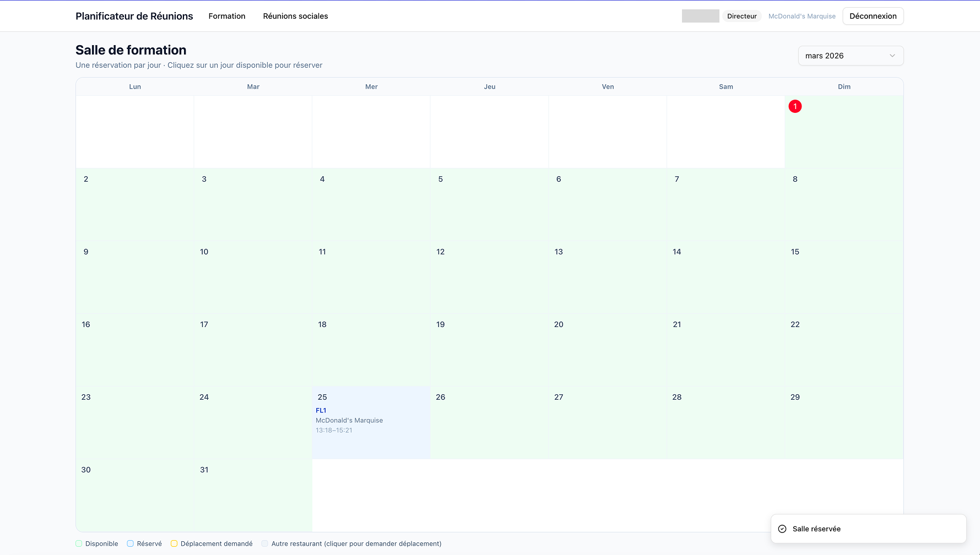Click the Autre restaurant grey legend swatch

click(265, 543)
